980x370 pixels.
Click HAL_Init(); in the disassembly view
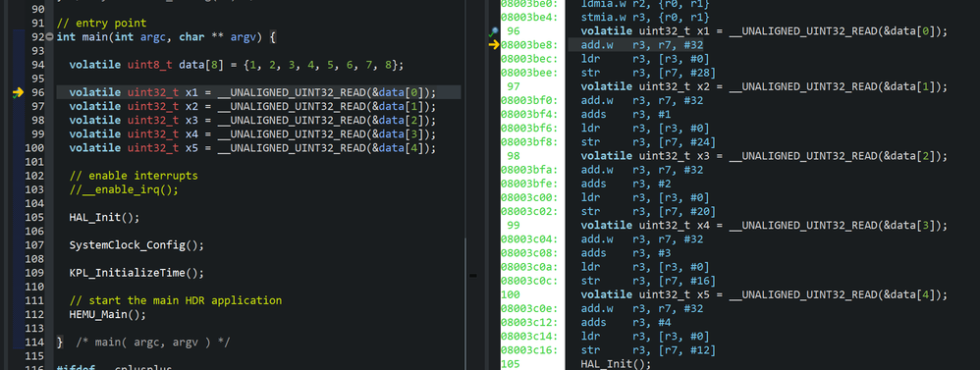[617, 364]
